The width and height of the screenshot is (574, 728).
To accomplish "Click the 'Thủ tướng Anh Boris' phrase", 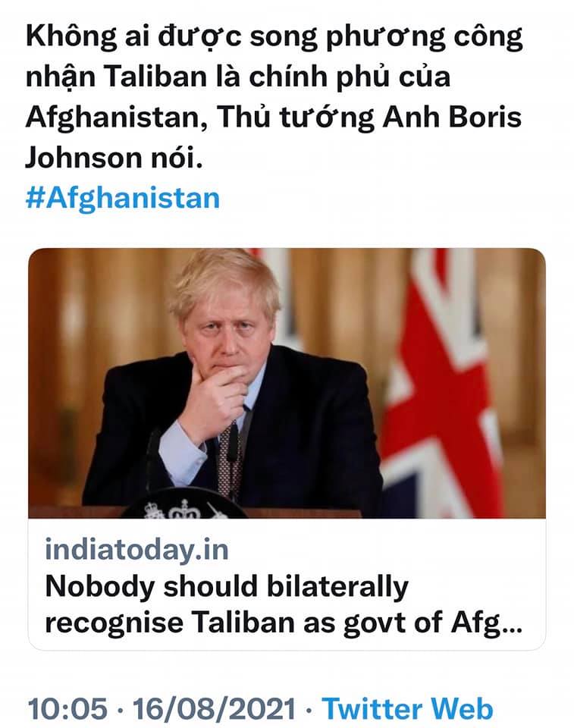I will 369,118.
